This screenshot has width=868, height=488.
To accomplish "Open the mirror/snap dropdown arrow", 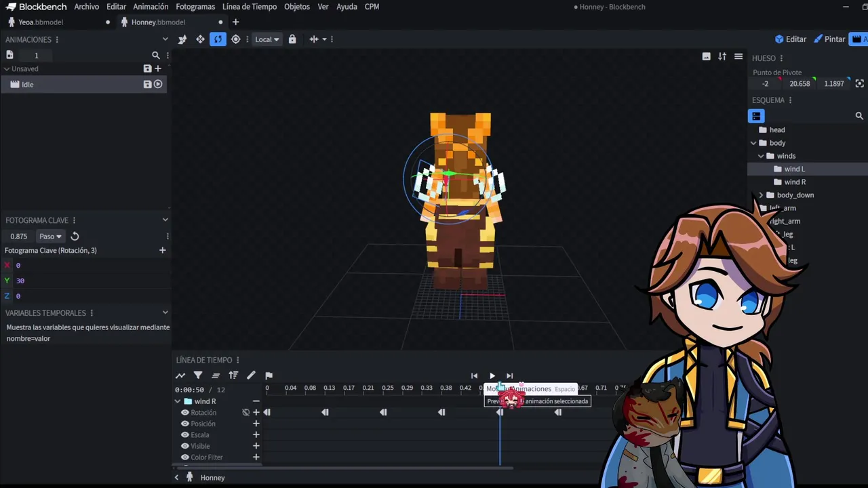I will [x=324, y=39].
